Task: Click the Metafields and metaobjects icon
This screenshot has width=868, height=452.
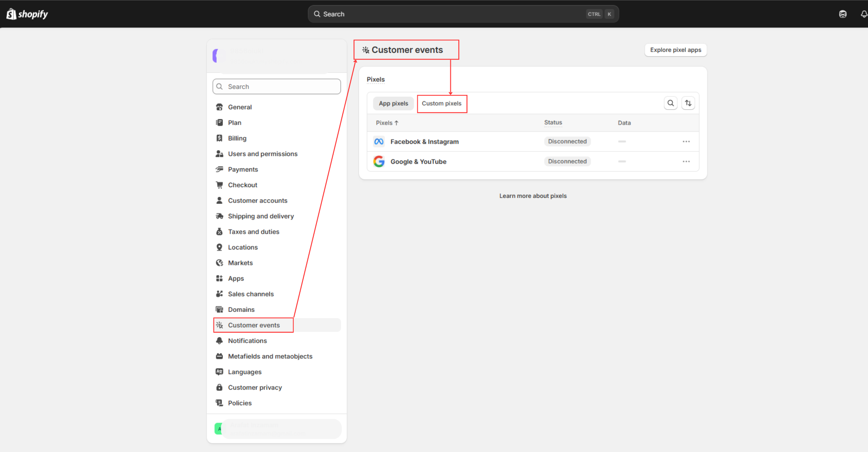Action: [x=219, y=357]
